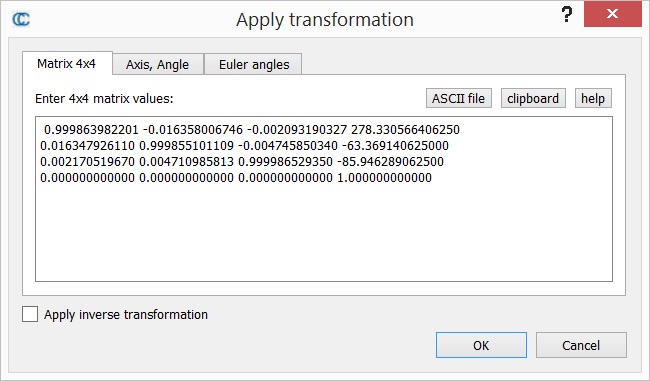Click value 0.016347926110 in second row
650x381 pixels.
coord(87,146)
